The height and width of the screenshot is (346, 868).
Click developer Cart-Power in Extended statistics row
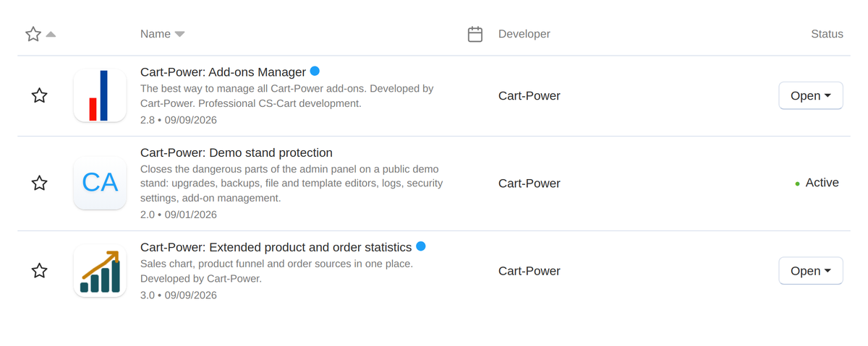529,271
